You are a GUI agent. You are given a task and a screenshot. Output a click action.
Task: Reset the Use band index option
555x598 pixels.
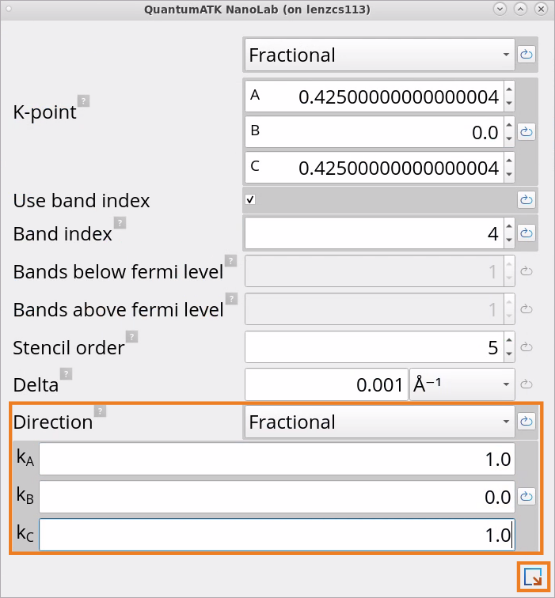[x=526, y=199]
